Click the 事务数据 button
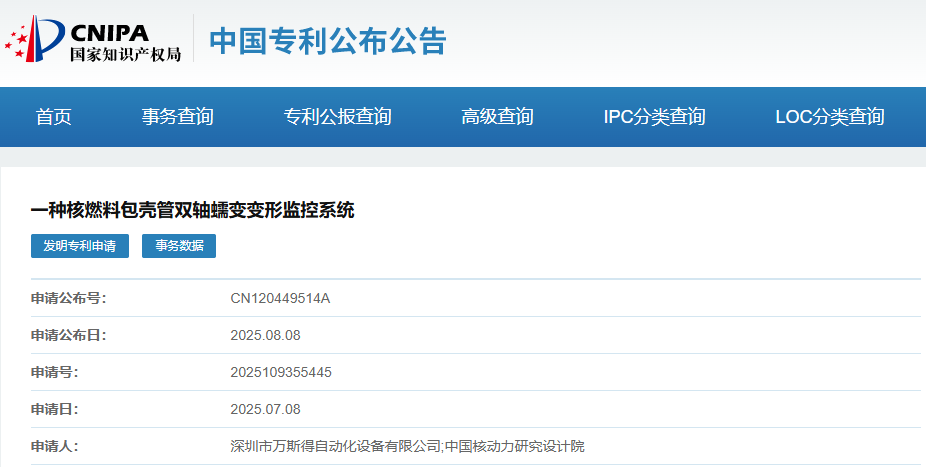 (179, 246)
